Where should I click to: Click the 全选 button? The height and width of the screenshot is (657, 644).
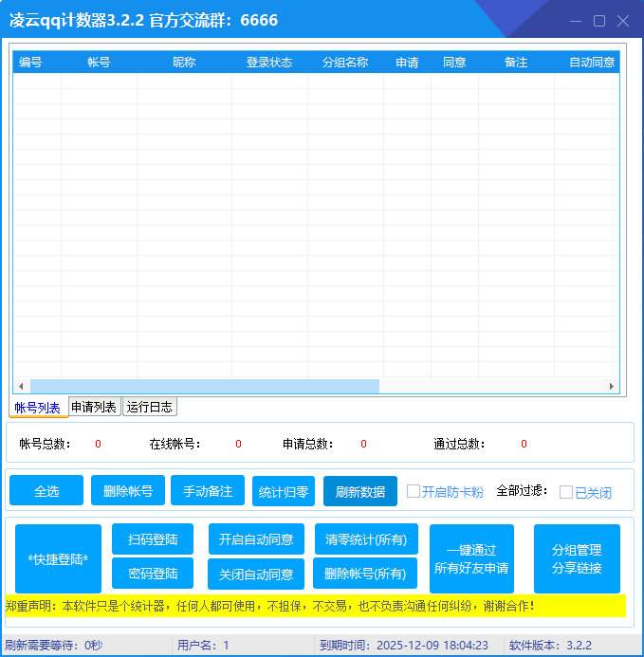coord(46,491)
